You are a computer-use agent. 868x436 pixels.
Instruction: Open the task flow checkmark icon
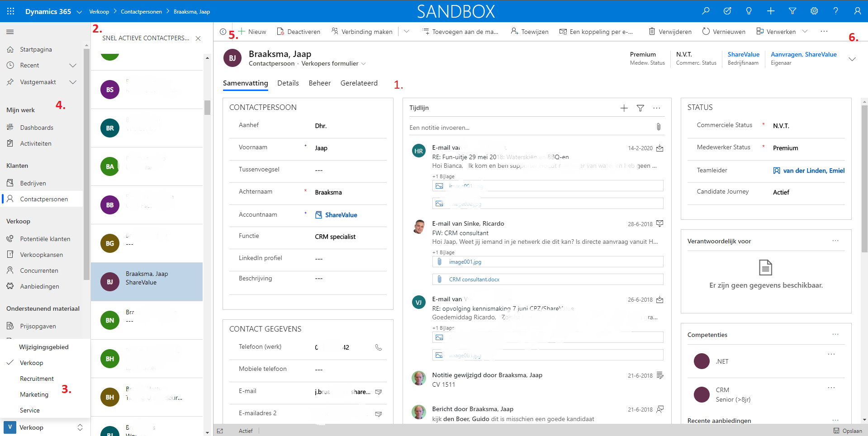pos(727,11)
